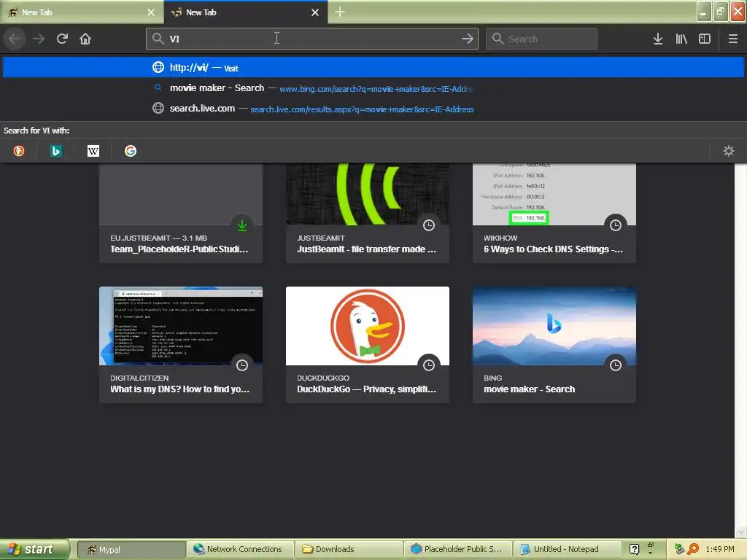Click green download icon on EU.JUSTBEAMIT tile
747x560 pixels.
click(x=242, y=225)
